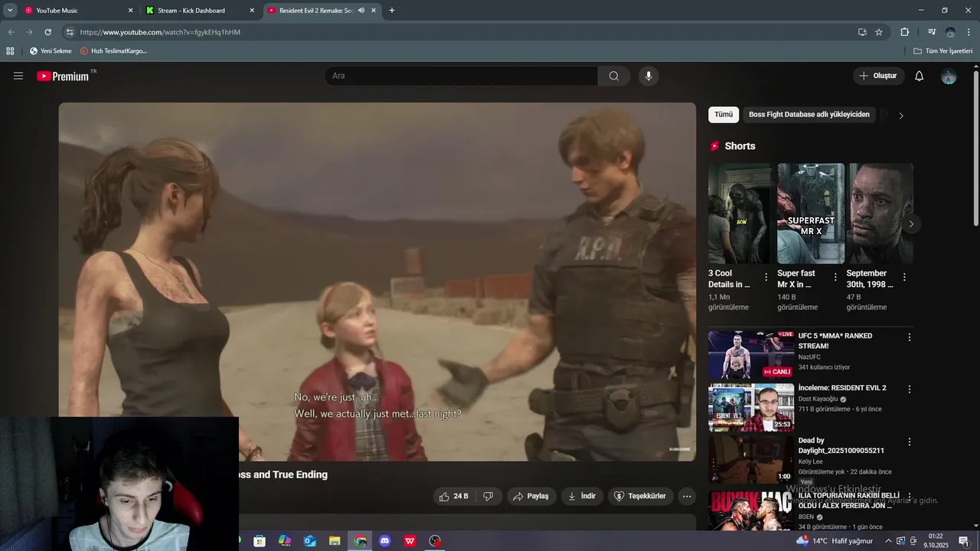The height and width of the screenshot is (551, 980).
Task: Close the YouTube Music tab
Action: (130, 11)
